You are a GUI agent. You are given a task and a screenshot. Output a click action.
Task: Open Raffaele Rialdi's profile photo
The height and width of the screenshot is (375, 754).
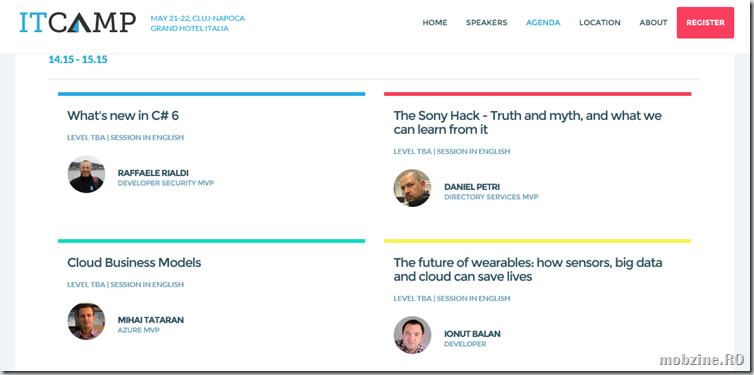coord(86,174)
